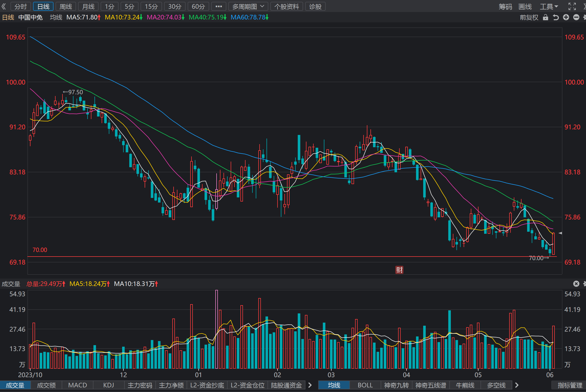
Task: Select 60分 chart period
Action: pos(198,6)
